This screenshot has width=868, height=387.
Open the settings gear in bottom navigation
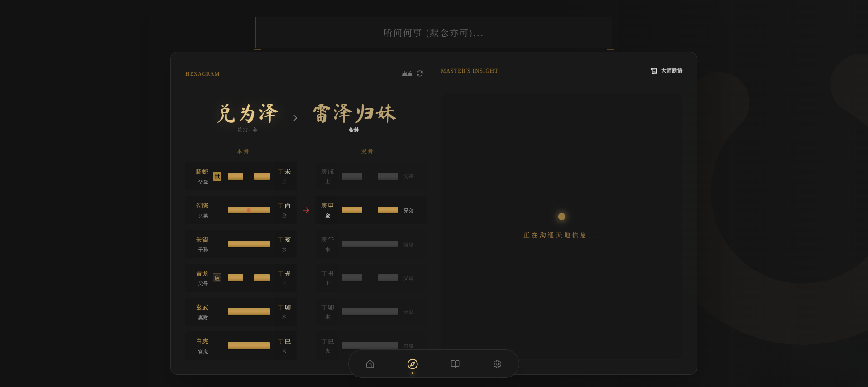coord(497,364)
